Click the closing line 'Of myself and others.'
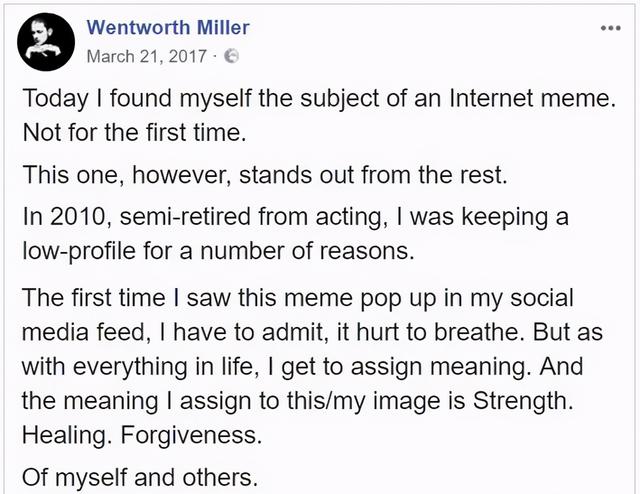Image resolution: width=640 pixels, height=494 pixels. [x=140, y=478]
